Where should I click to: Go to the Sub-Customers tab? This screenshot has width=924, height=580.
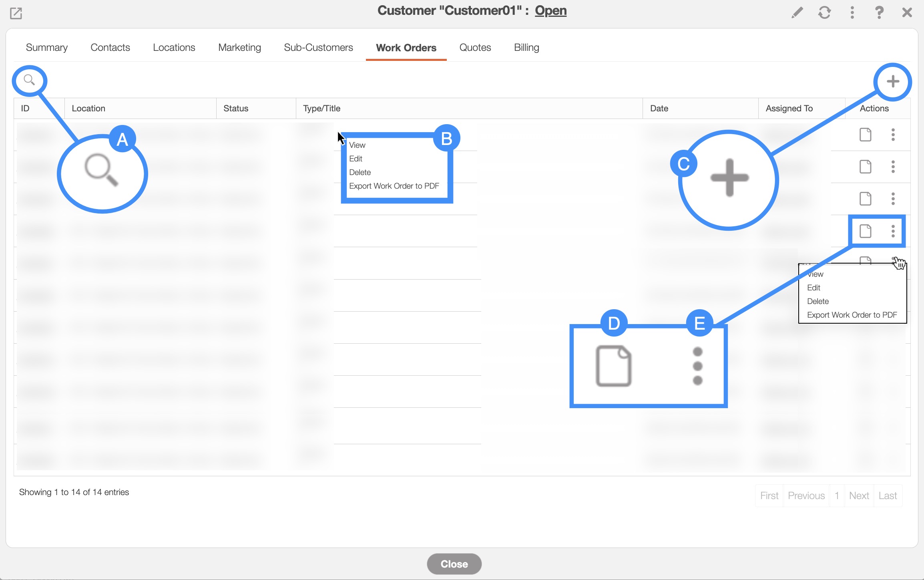pos(318,47)
